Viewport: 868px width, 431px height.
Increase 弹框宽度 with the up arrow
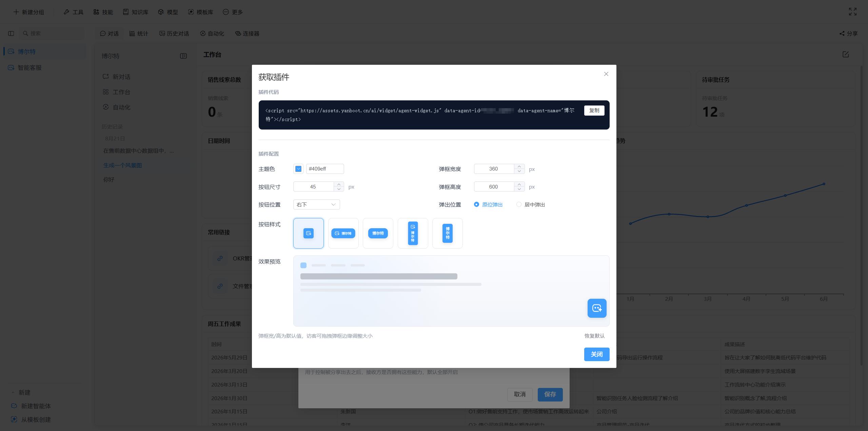coord(519,166)
